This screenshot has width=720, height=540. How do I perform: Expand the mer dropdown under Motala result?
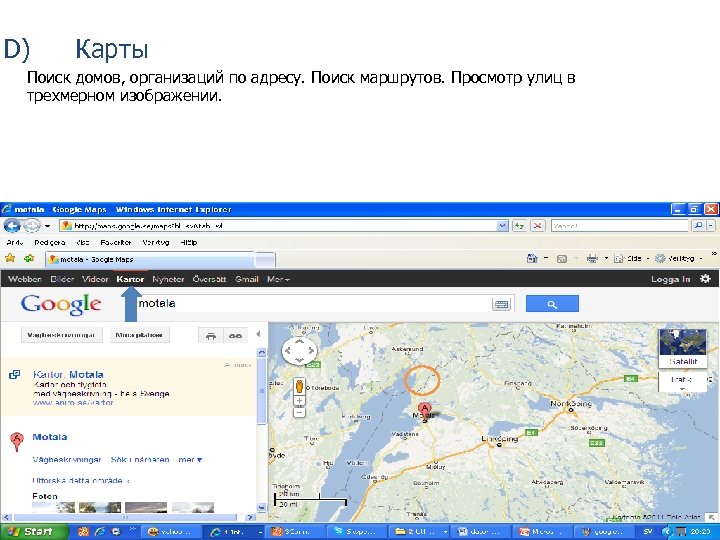point(190,460)
